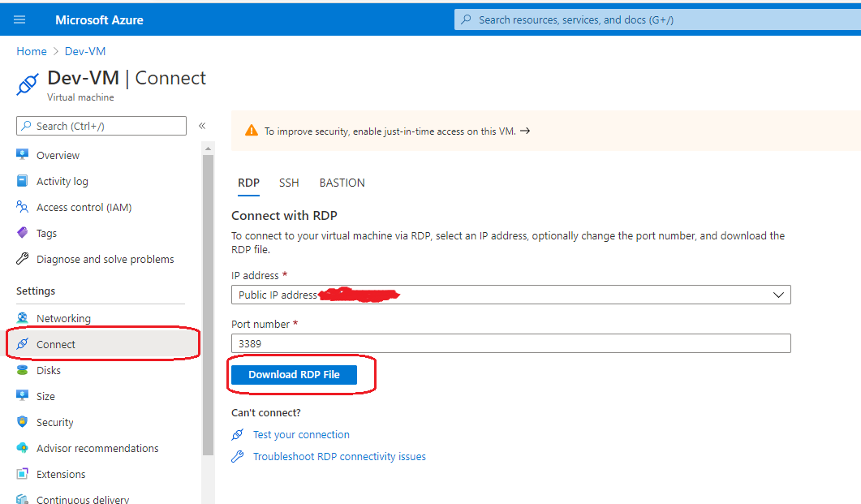The width and height of the screenshot is (861, 504).
Task: Click the Can't connect? heading
Action: (266, 413)
